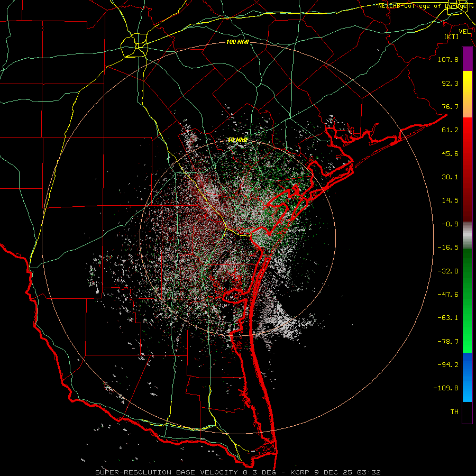Click the -0.9 velocity scale value

pyautogui.click(x=450, y=224)
